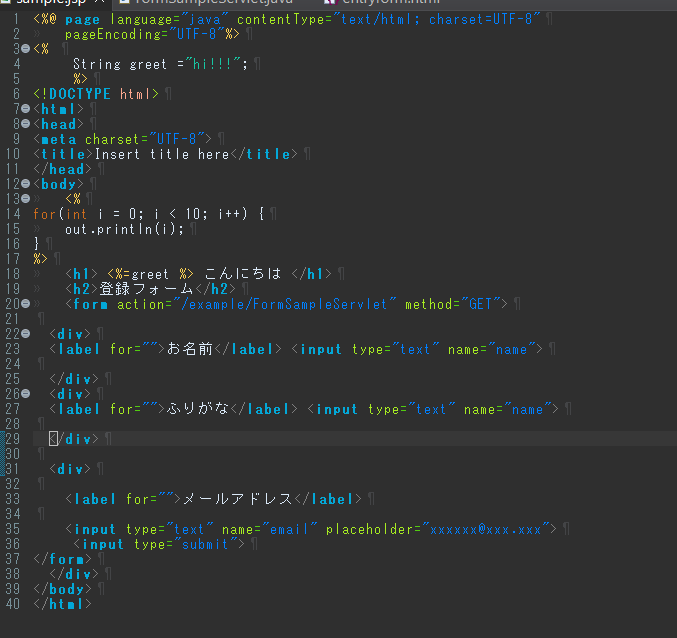
Task: Collapse the body element fold at line 12
Action: (25, 184)
